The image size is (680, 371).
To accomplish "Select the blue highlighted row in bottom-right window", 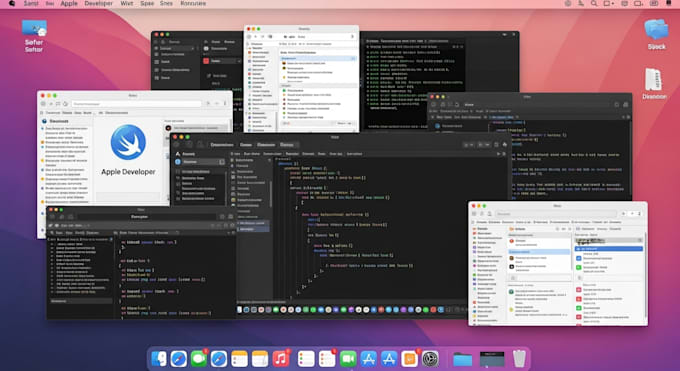I will tap(608, 249).
